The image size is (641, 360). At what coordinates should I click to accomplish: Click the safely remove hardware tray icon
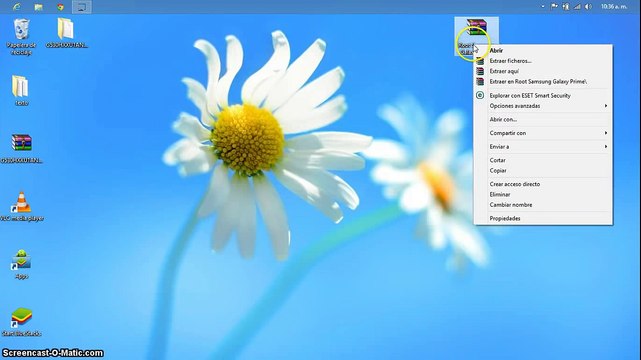(x=566, y=7)
